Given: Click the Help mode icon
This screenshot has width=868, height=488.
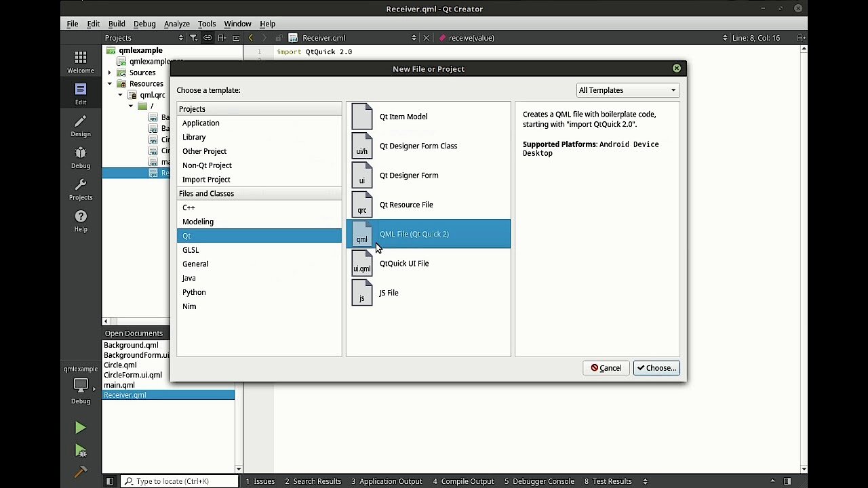Looking at the screenshot, I should [x=81, y=220].
